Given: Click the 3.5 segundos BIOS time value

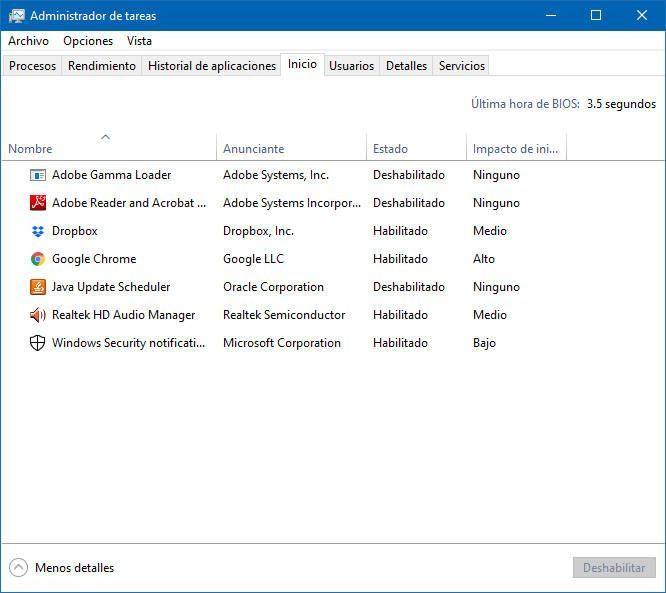Looking at the screenshot, I should coord(621,104).
